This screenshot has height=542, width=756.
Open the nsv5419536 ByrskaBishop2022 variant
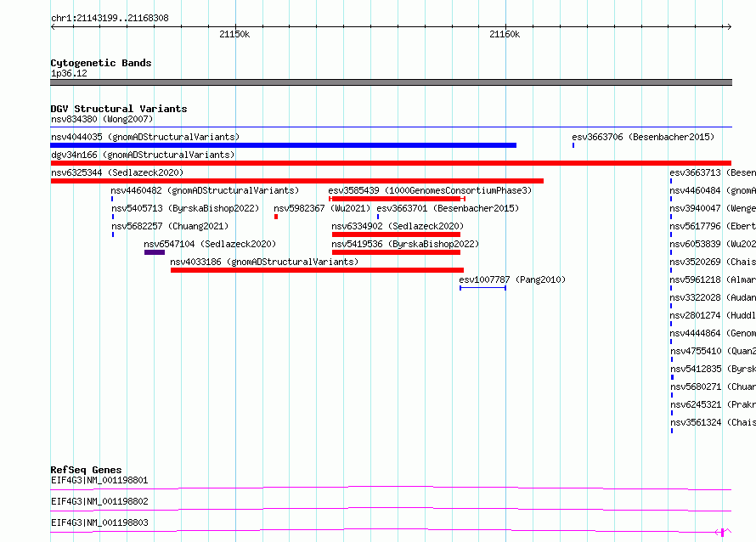click(x=405, y=244)
